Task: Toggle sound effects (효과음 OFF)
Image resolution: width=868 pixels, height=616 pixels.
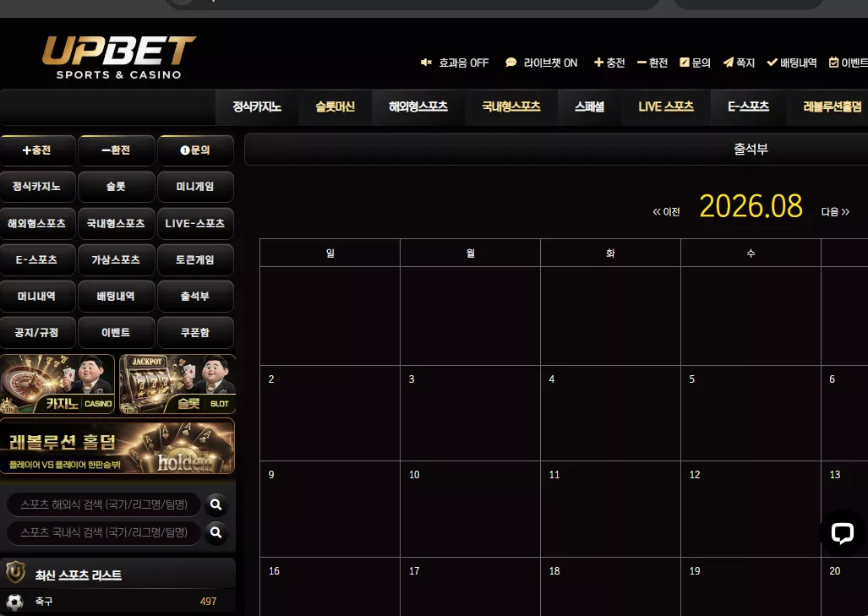Action: point(455,63)
